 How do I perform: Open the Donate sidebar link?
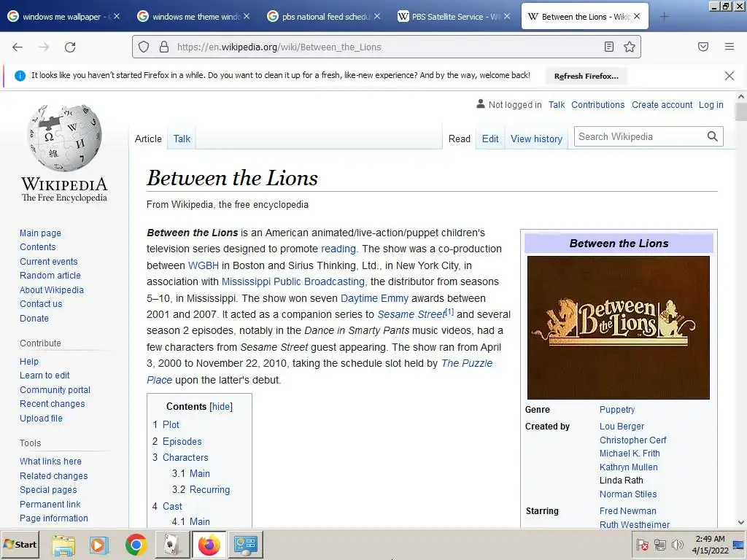coord(34,318)
